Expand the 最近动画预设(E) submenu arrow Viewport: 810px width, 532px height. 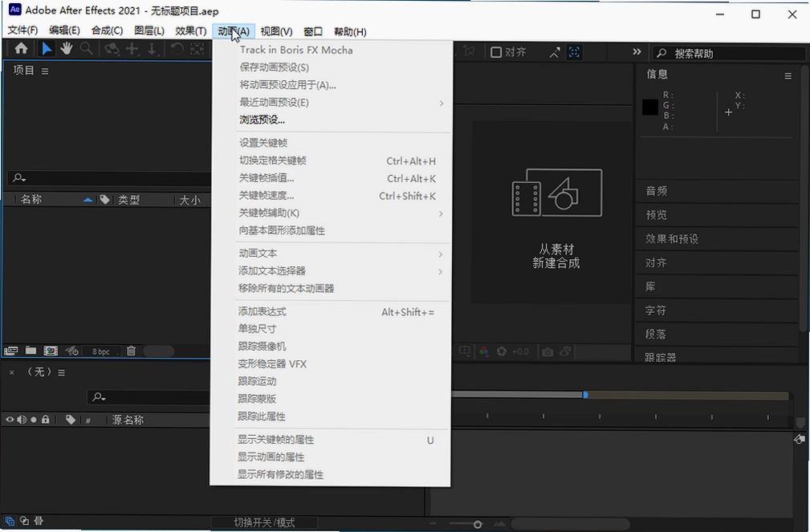pos(442,103)
